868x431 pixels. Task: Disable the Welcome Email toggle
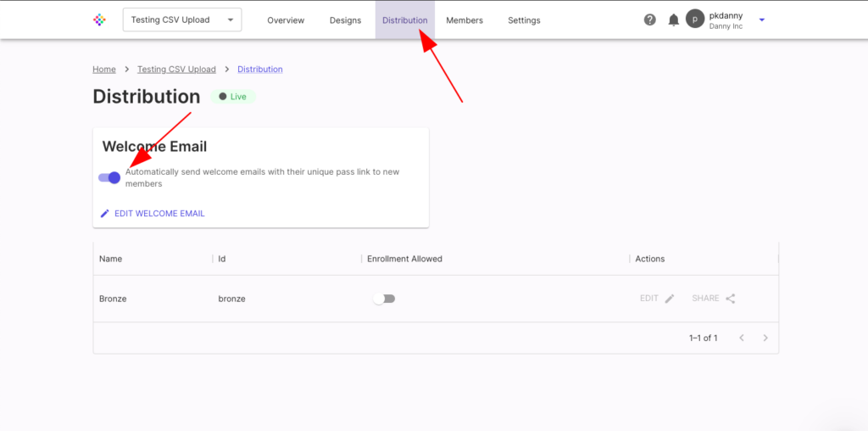coord(109,177)
